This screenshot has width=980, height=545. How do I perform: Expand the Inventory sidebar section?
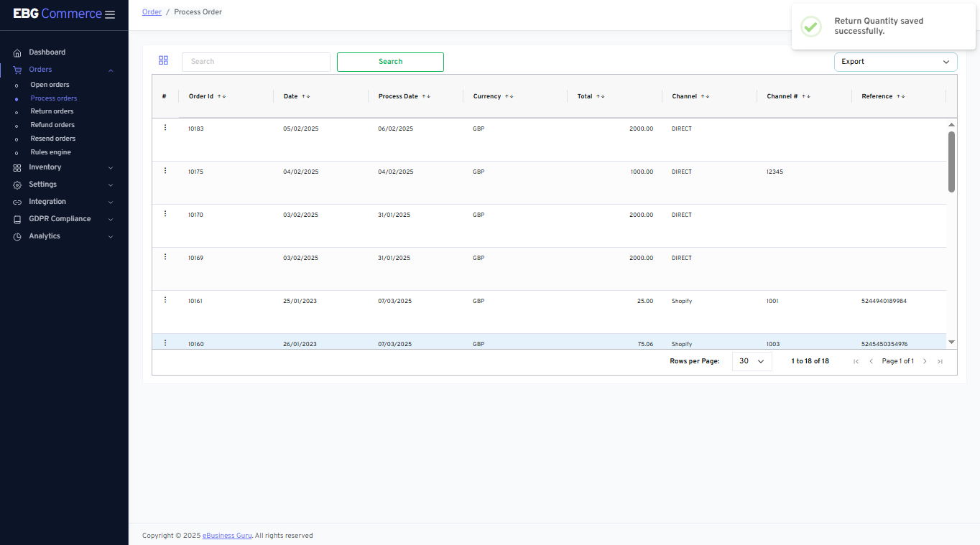coord(45,167)
